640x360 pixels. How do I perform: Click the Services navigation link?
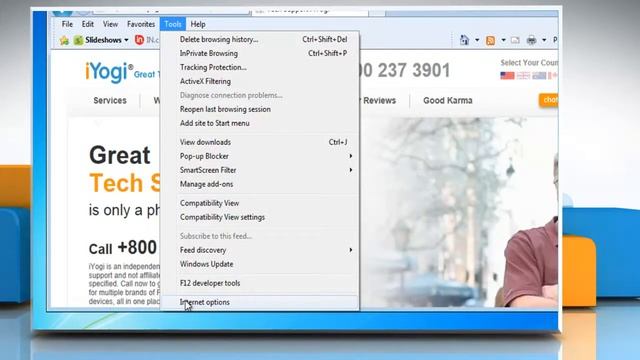110,100
